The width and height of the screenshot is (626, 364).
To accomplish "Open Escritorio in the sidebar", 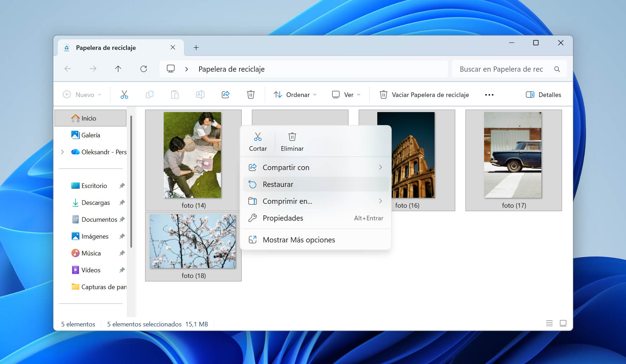I will pos(91,186).
